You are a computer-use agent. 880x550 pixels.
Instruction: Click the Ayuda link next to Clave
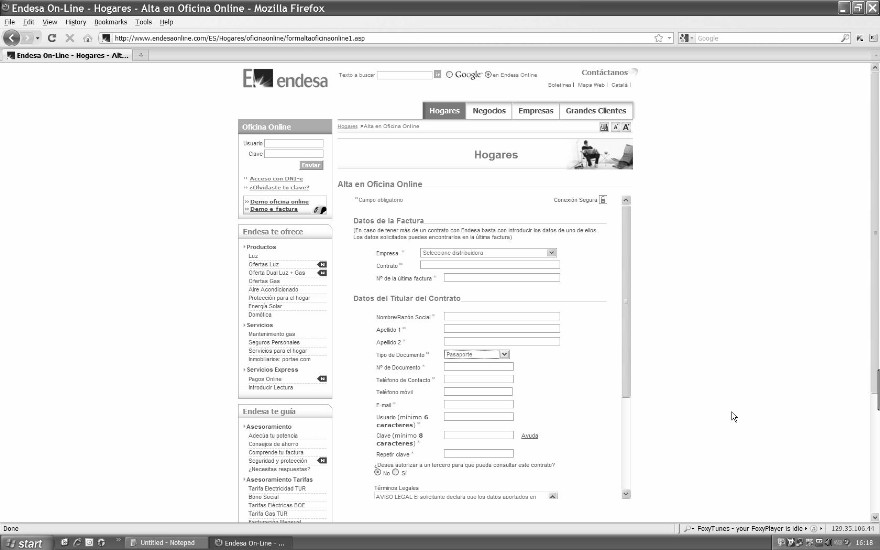[530, 436]
